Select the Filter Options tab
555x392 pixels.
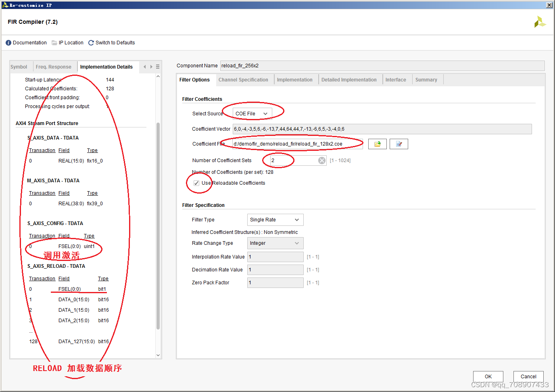tap(194, 80)
